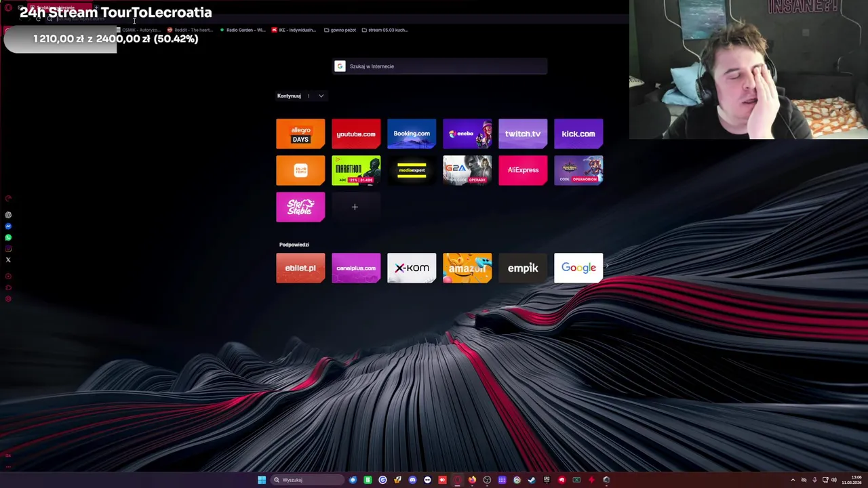Expand the Kontynuuj section chevron
Viewport: 868px width, 488px height.
(321, 96)
